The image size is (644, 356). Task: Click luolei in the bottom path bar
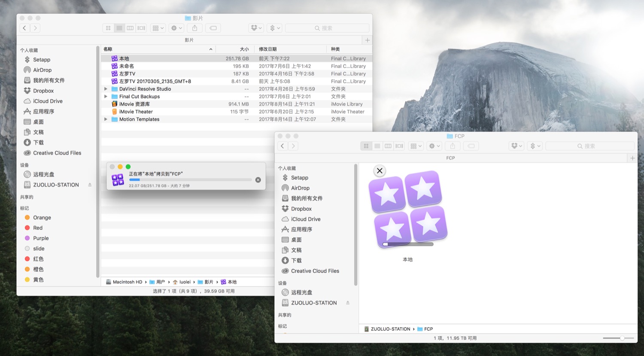coord(185,282)
